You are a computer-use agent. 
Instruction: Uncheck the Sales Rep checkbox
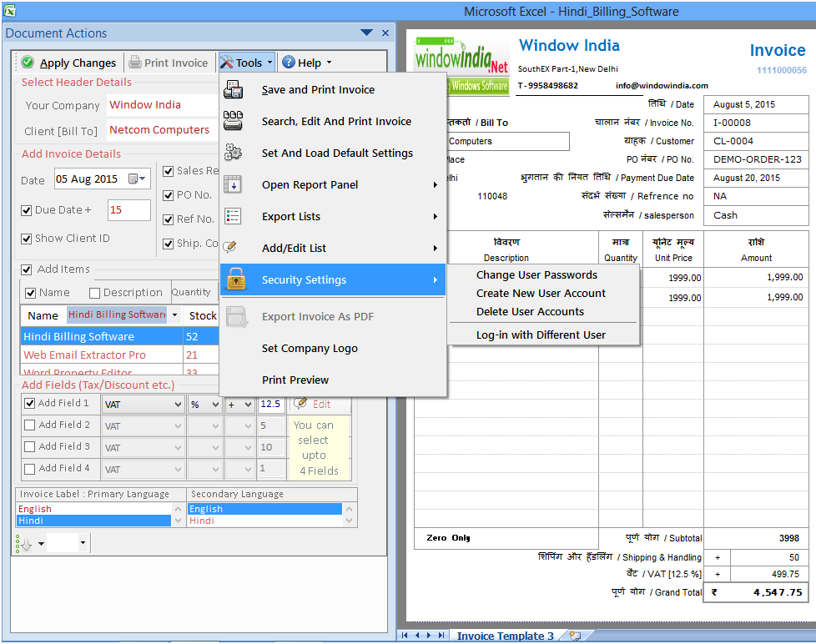pos(168,171)
